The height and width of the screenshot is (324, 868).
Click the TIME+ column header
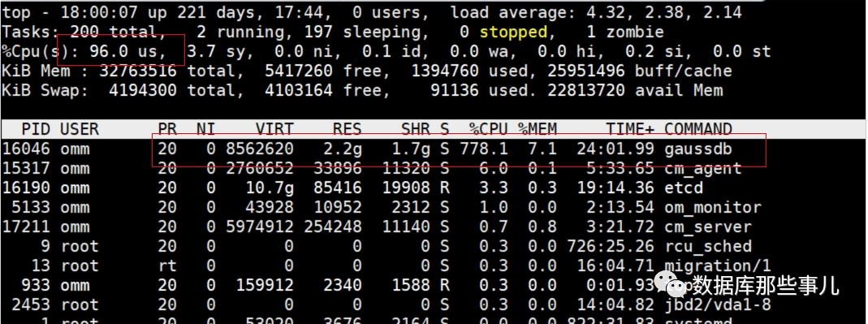coord(629,130)
